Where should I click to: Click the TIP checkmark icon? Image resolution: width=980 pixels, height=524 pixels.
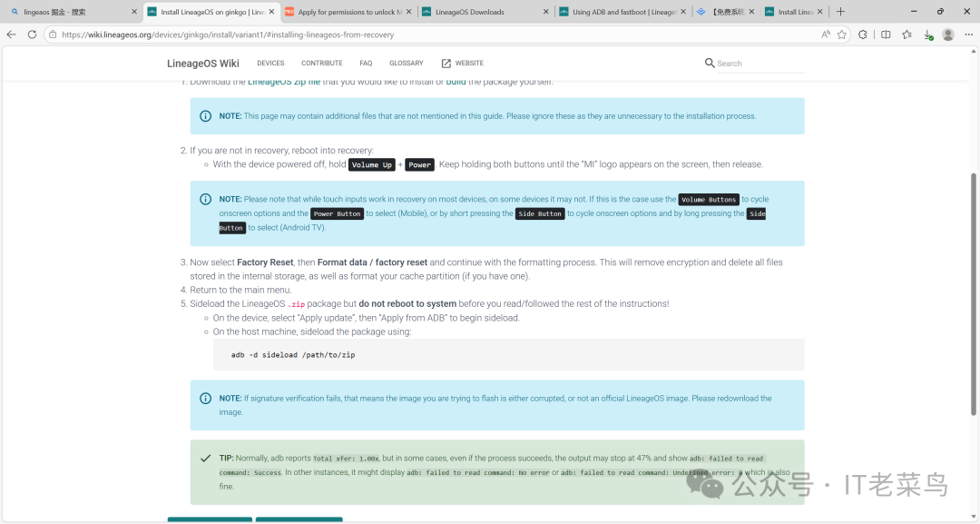click(205, 459)
